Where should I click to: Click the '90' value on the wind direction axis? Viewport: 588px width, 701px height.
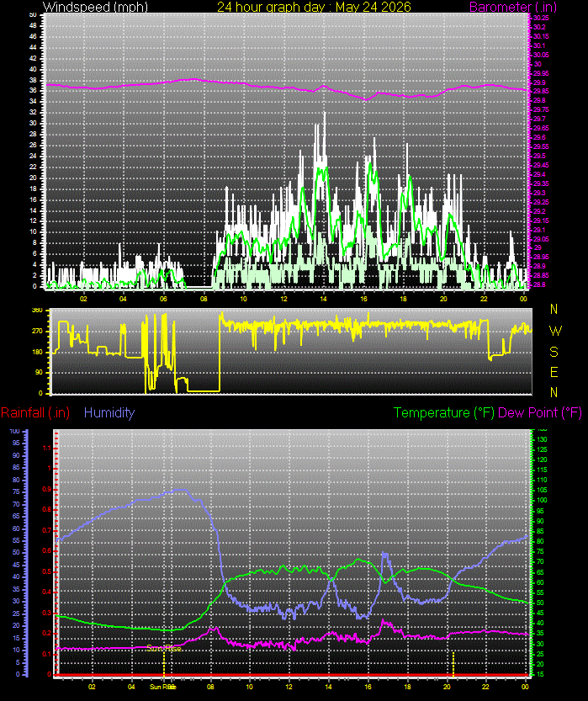pyautogui.click(x=40, y=373)
